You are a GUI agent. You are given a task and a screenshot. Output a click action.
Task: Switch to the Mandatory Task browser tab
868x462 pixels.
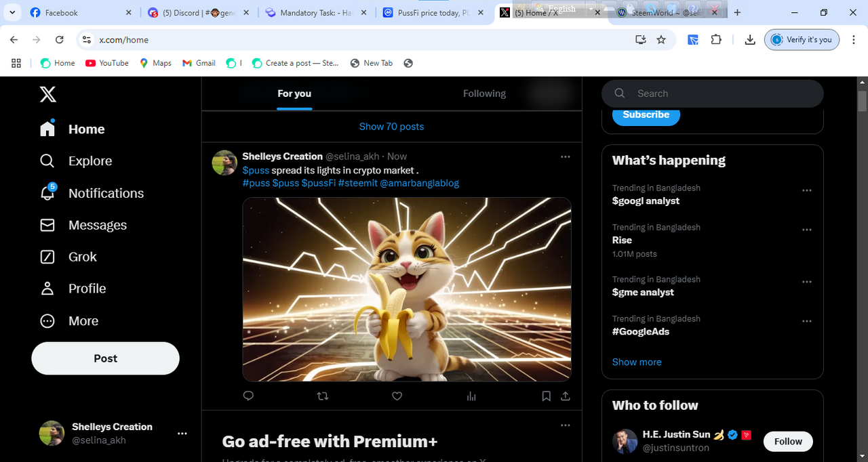pos(317,12)
